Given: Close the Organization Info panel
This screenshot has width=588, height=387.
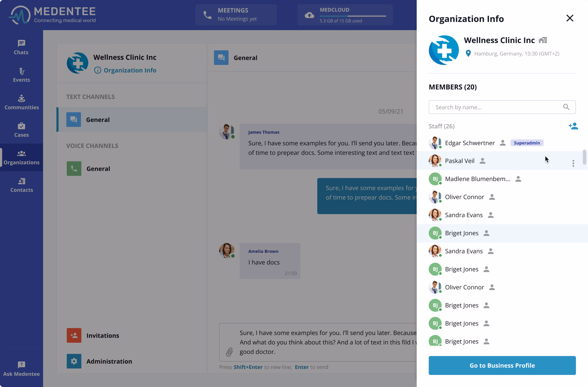Looking at the screenshot, I should pyautogui.click(x=570, y=18).
